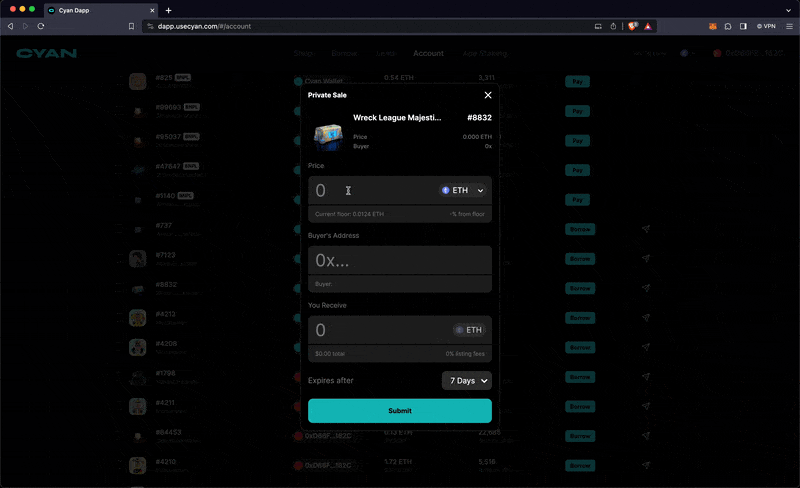This screenshot has height=488, width=800.
Task: Click send icon for #4212 row
Action: [x=646, y=318]
